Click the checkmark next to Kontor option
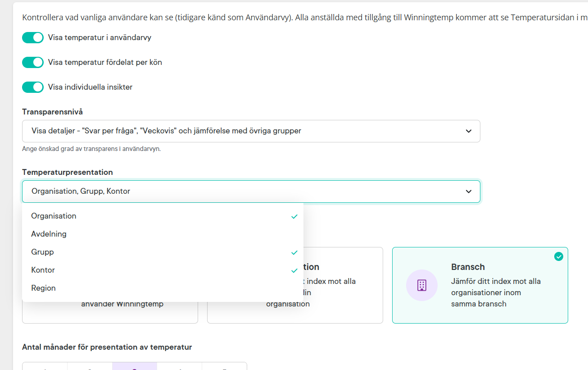This screenshot has width=588, height=370. (x=294, y=270)
